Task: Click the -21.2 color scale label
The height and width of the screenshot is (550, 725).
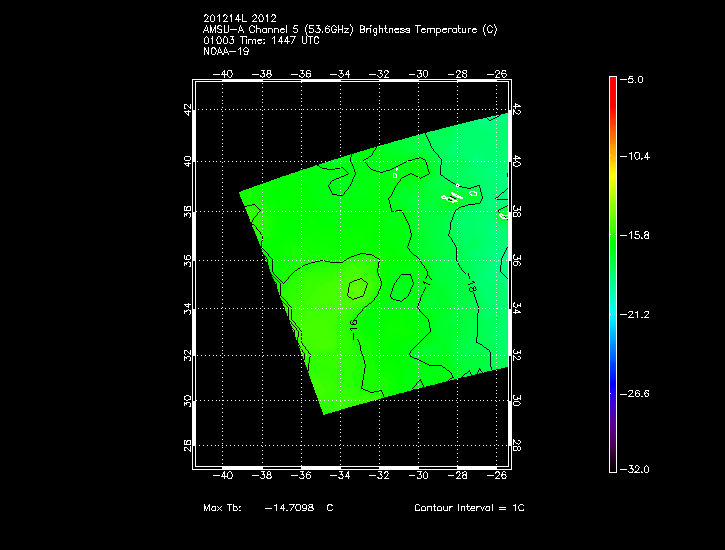Action: coord(636,314)
